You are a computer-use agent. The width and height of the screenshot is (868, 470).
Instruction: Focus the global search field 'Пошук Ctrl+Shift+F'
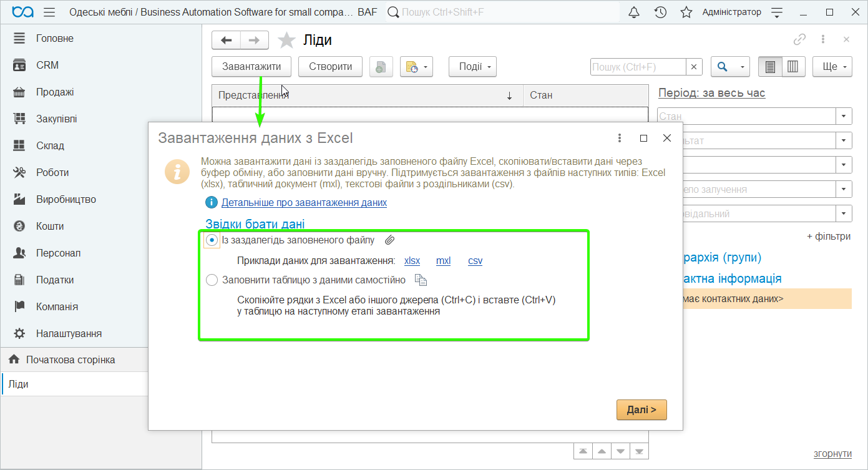[502, 12]
